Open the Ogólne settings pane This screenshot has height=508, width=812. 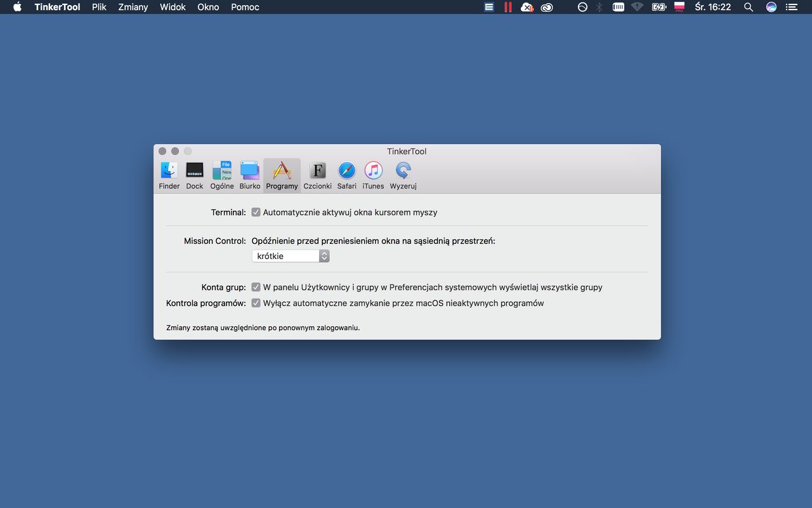tap(222, 175)
